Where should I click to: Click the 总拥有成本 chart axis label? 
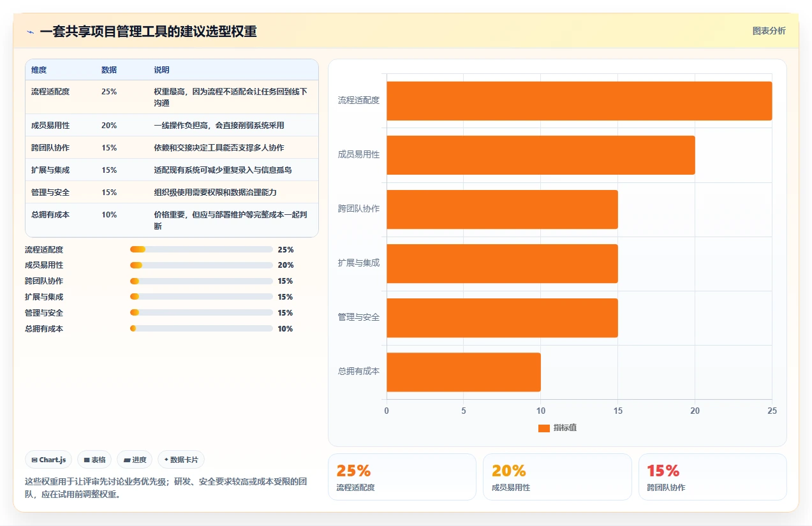[x=358, y=372]
